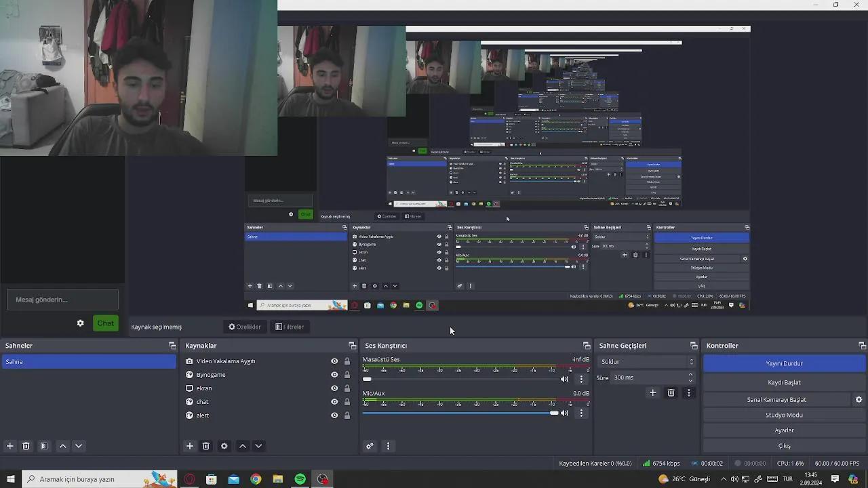Select Video Yakalama Aygıtı source row
The height and width of the screenshot is (488, 868).
(x=269, y=361)
